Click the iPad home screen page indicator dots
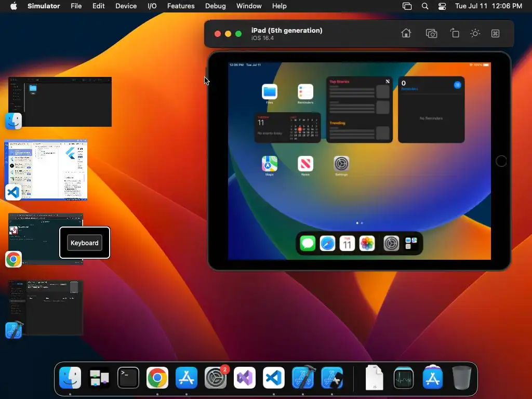Viewport: 532px width, 399px height. 360,223
